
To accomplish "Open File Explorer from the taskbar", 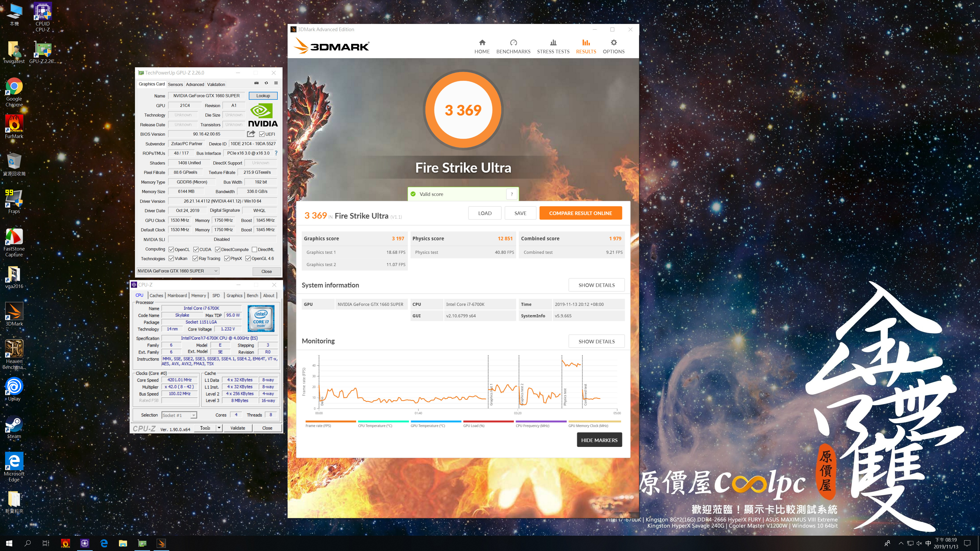I will tap(122, 543).
